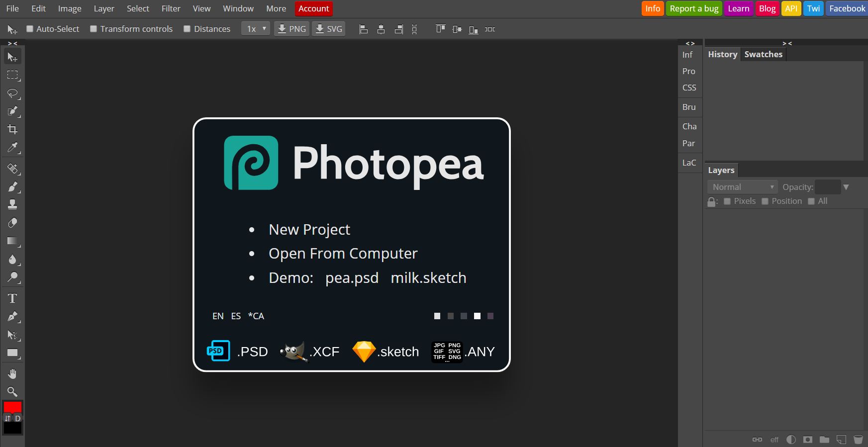868x447 pixels.
Task: Collapse the left toolbar with arrows
Action: (x=12, y=43)
